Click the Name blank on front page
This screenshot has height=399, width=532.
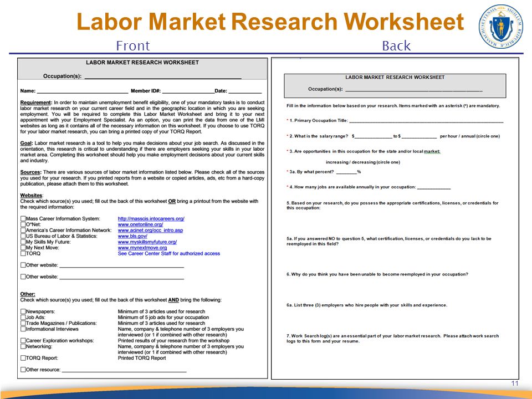(x=83, y=91)
